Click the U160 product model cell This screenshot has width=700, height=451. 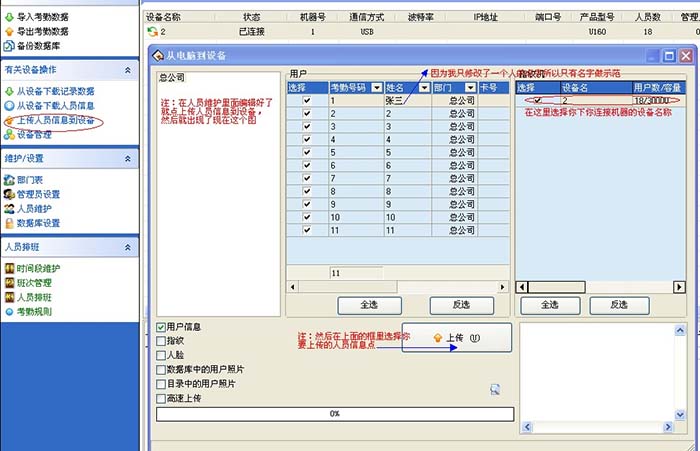point(597,32)
